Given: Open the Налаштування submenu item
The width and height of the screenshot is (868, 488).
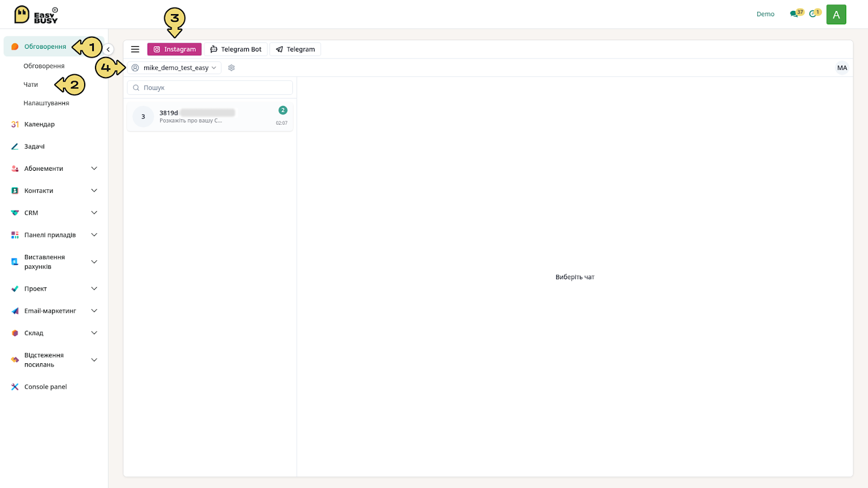Looking at the screenshot, I should coord(46,103).
